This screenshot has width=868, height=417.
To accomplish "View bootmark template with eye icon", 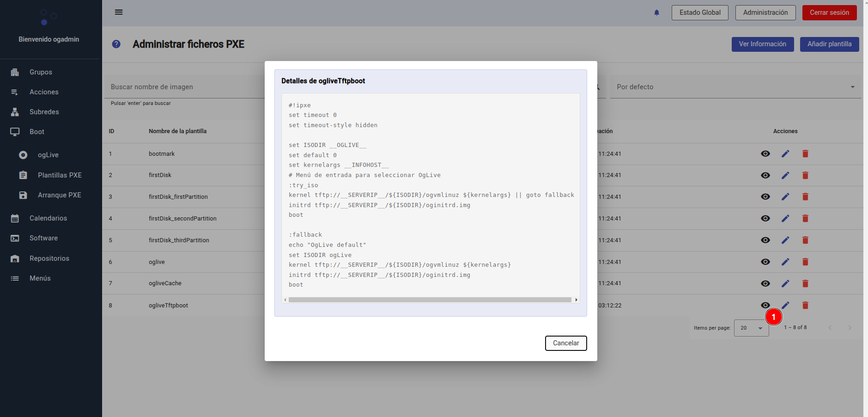I will coord(765,153).
